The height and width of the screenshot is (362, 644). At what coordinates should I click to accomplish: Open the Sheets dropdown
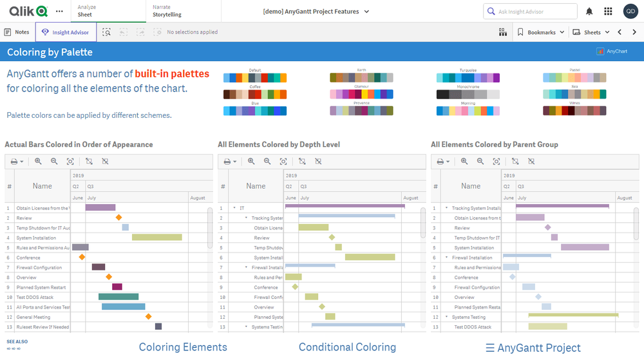(591, 32)
